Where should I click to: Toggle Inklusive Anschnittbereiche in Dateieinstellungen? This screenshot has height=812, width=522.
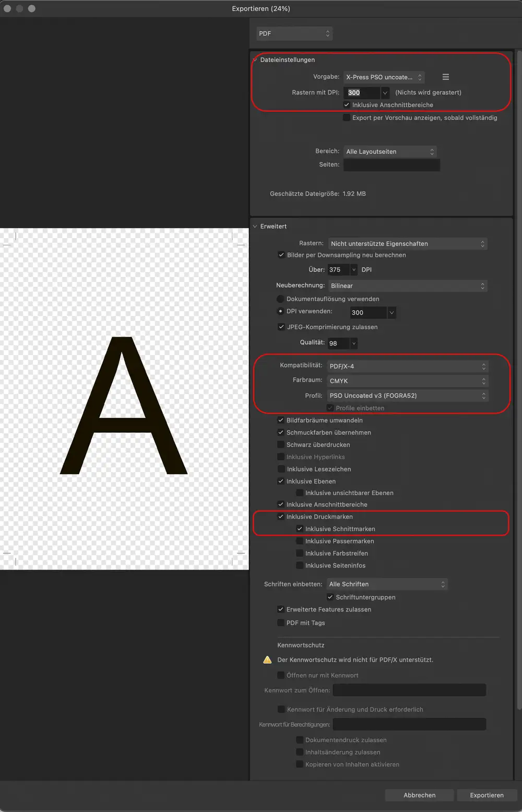click(x=347, y=105)
